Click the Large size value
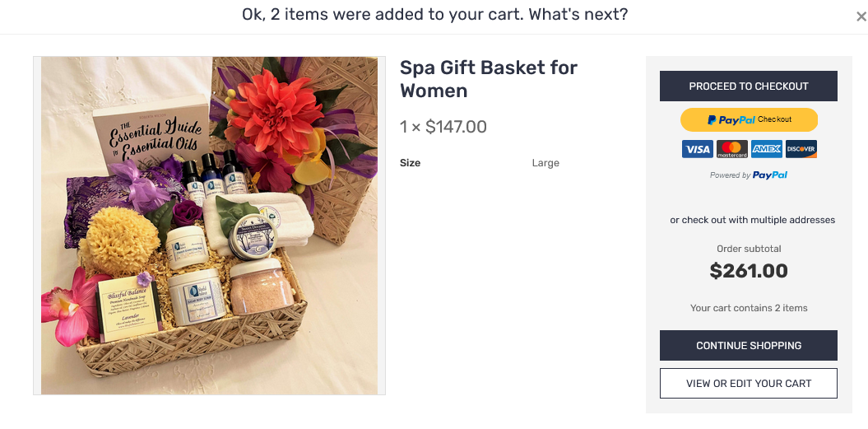 (x=545, y=163)
